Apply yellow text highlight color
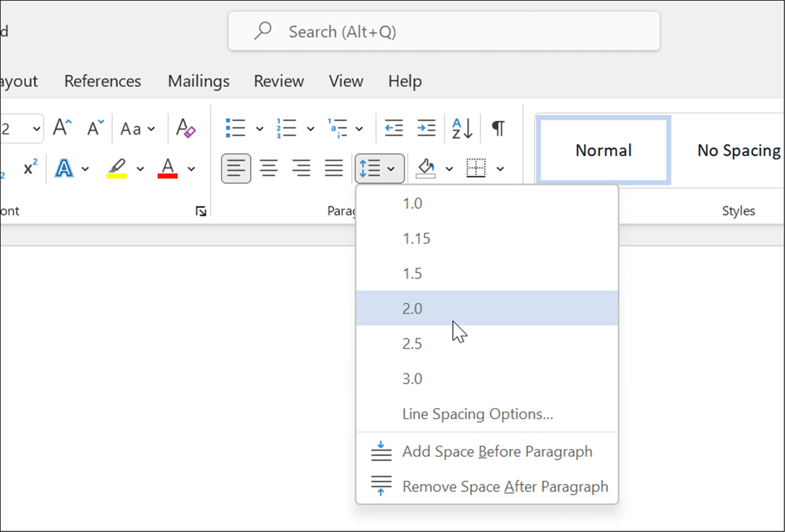Screen dimensions: 785x532 click(117, 169)
